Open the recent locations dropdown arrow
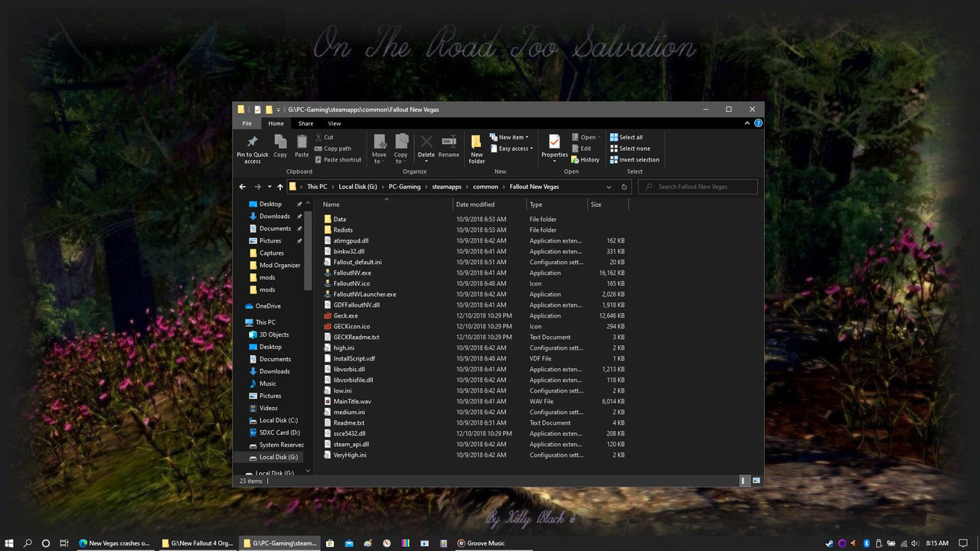This screenshot has width=980, height=551. click(x=269, y=187)
